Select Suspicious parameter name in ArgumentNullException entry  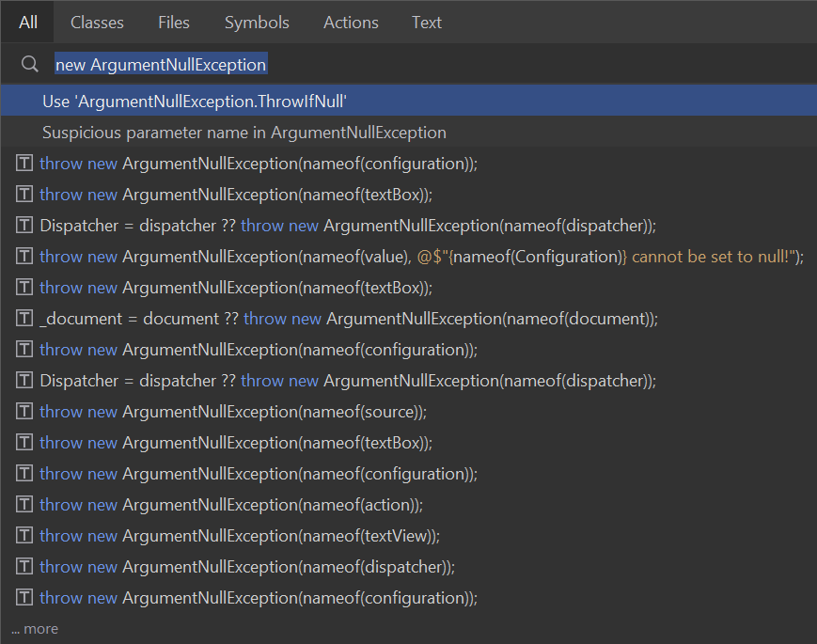click(244, 133)
